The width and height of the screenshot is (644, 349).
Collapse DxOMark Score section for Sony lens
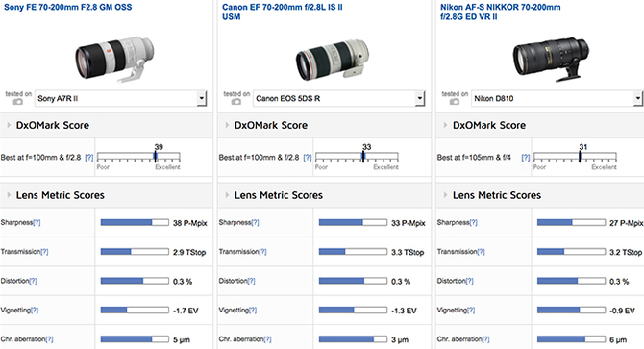[9, 125]
